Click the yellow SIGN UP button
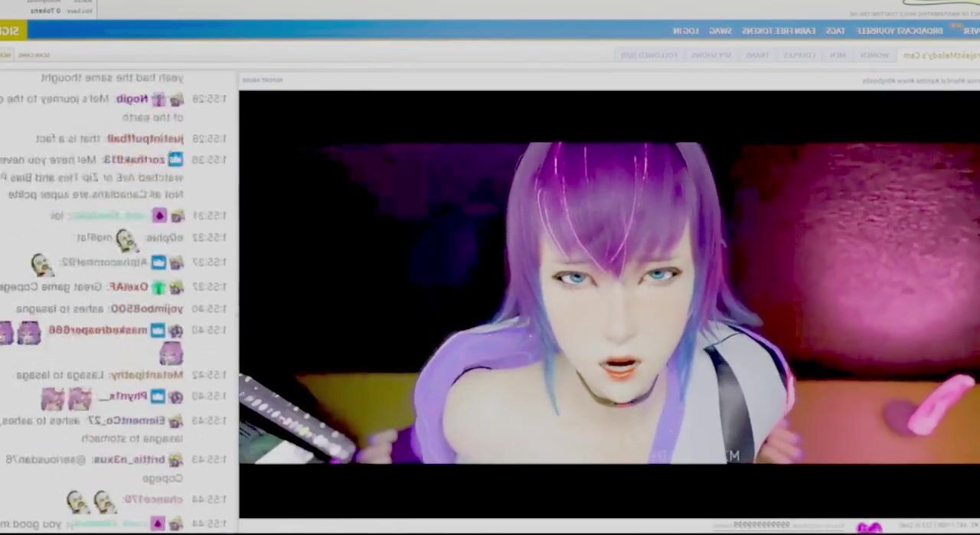Image resolution: width=980 pixels, height=535 pixels. [12, 31]
